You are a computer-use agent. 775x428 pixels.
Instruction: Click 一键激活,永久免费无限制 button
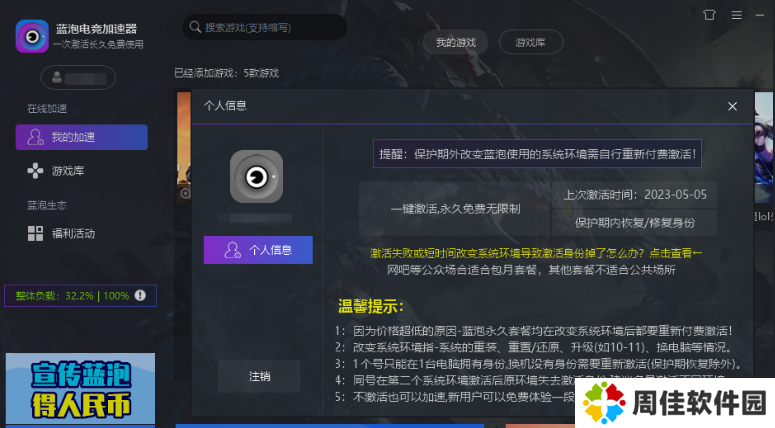pos(455,209)
